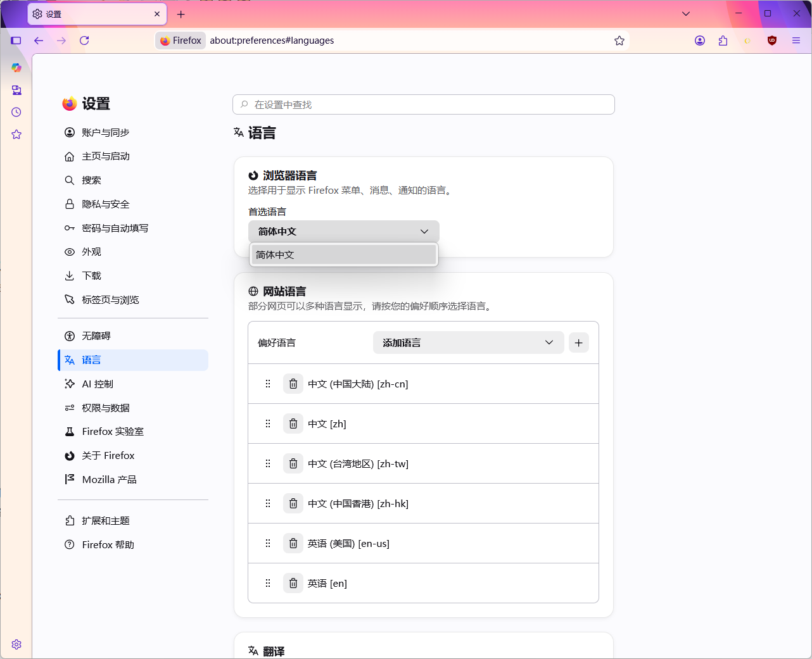
Task: Click drag handle of 中文 [zh] row
Action: pos(268,424)
